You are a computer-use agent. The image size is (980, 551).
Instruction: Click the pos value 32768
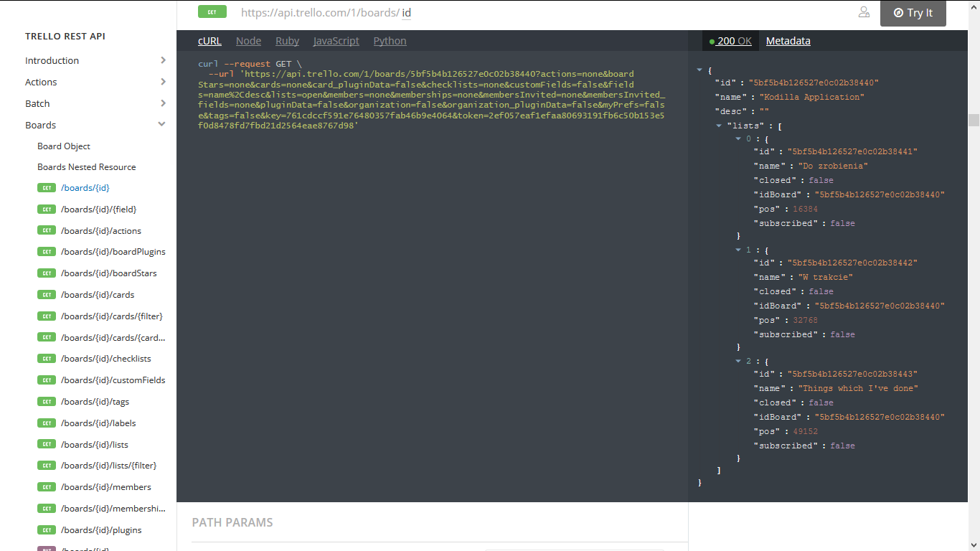805,320
